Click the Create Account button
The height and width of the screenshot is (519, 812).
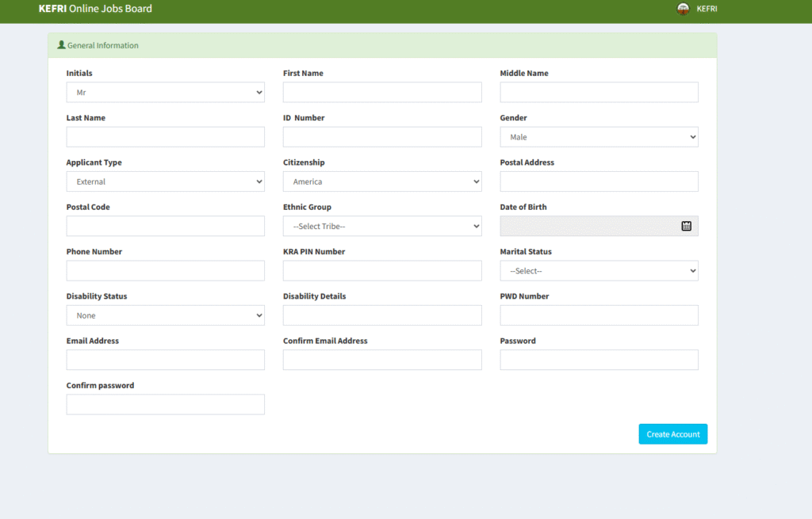(672, 434)
